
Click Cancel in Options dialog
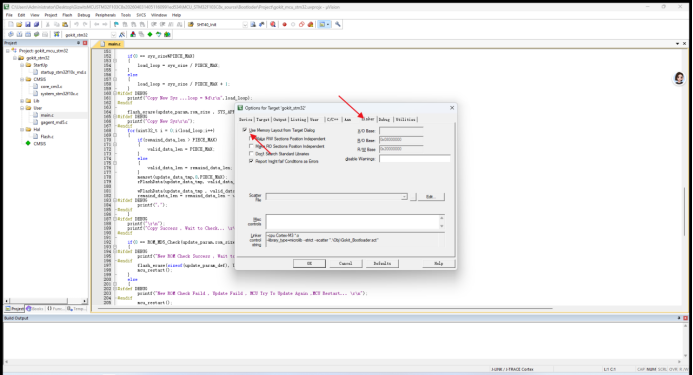click(x=346, y=263)
